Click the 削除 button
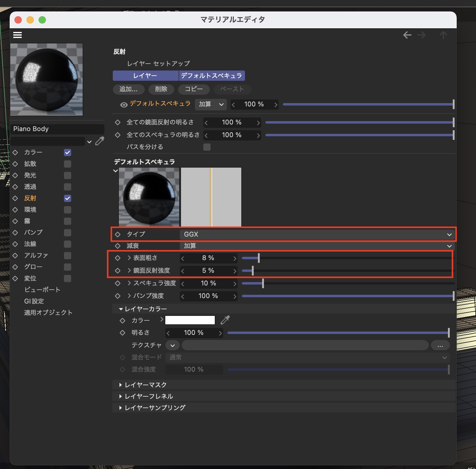This screenshot has width=476, height=469. [x=161, y=89]
